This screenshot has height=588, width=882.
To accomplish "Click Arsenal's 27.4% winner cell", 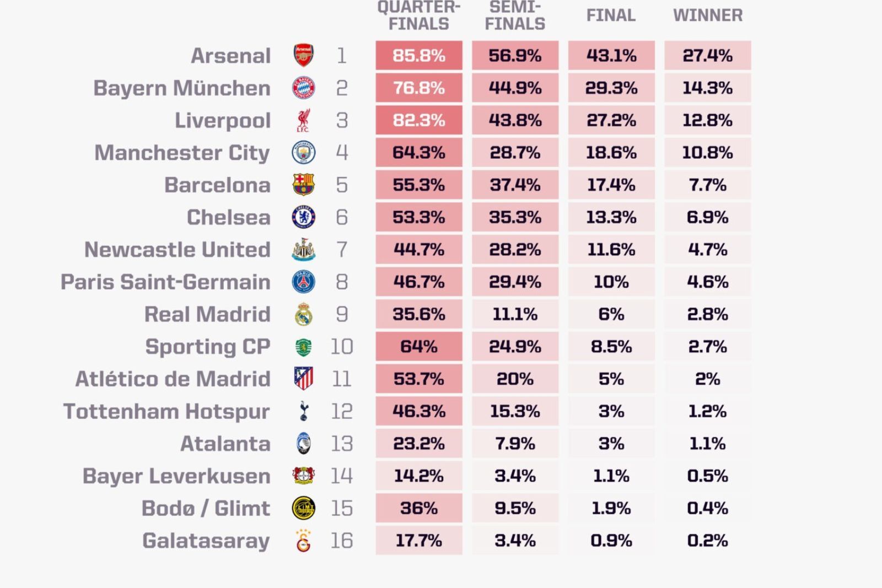I will (x=708, y=55).
